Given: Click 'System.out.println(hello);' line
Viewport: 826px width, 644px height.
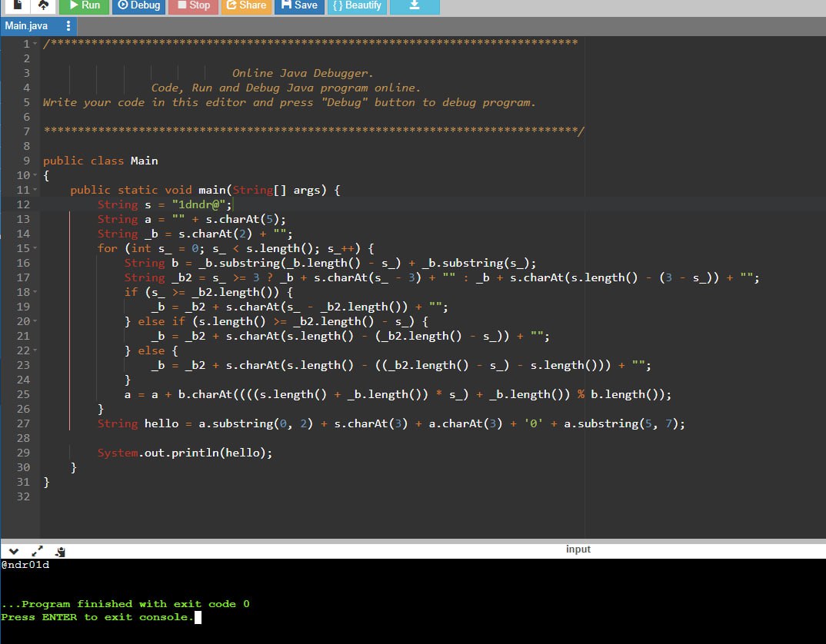Looking at the screenshot, I should pyautogui.click(x=185, y=453).
